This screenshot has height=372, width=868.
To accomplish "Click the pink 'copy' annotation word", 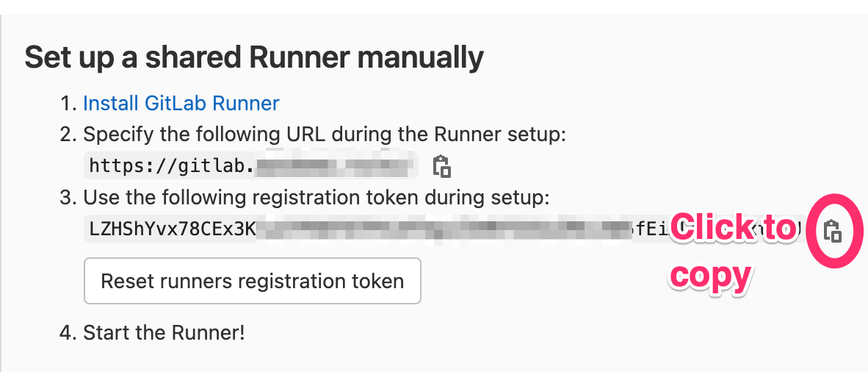I will [711, 275].
